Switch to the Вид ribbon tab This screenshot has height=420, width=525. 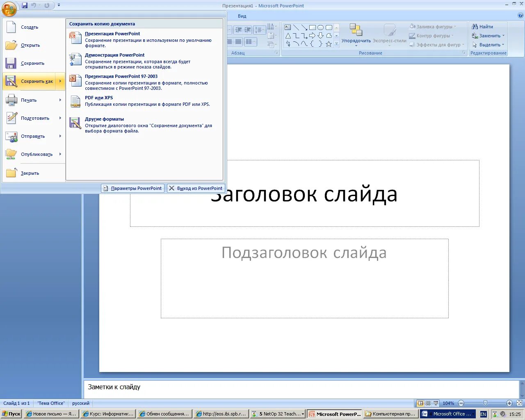[242, 16]
